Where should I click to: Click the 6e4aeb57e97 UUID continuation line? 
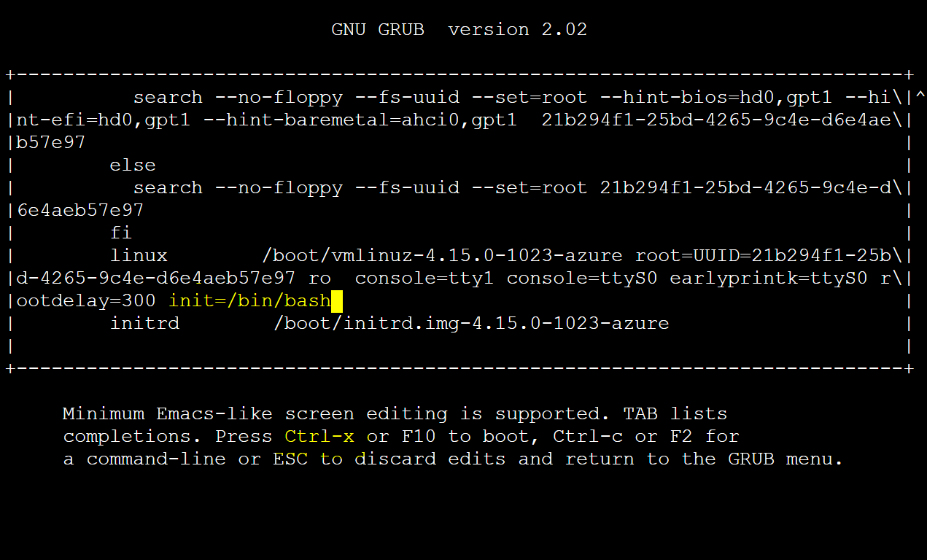pyautogui.click(x=80, y=211)
